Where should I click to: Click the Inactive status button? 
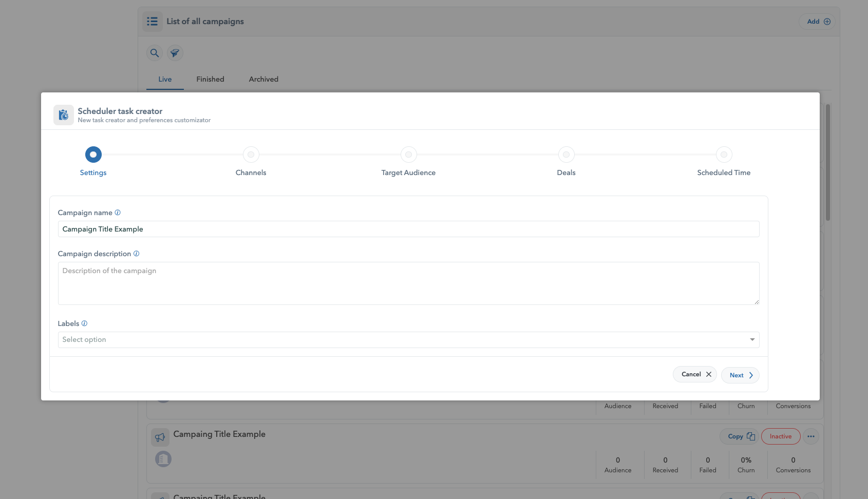(781, 436)
